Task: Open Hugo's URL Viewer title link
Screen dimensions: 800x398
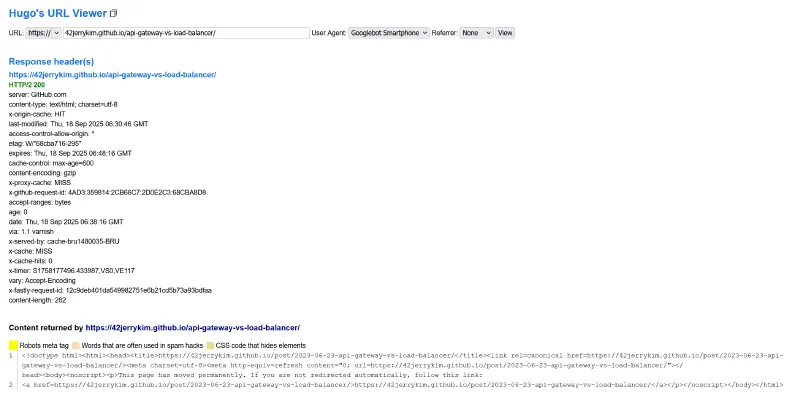Action: [x=58, y=13]
